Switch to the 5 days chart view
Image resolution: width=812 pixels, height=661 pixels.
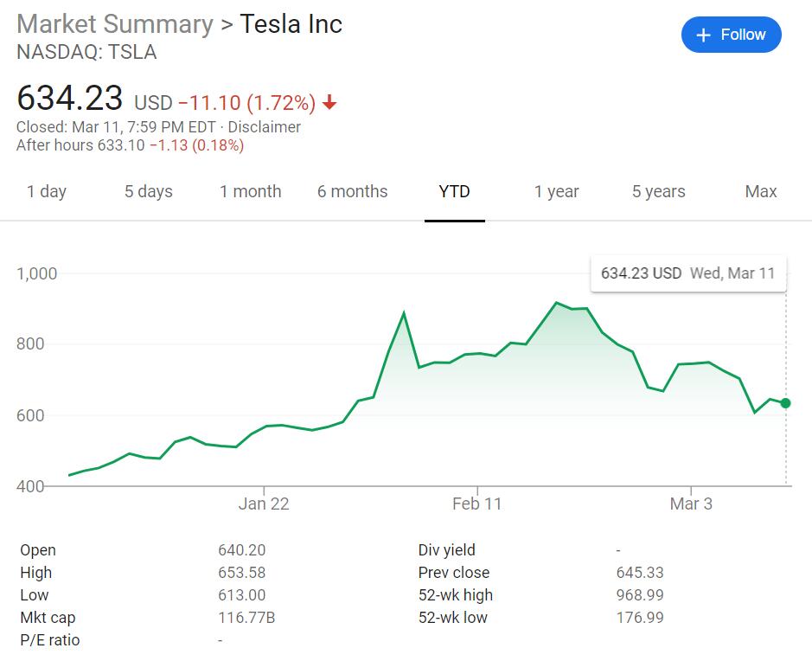(147, 192)
